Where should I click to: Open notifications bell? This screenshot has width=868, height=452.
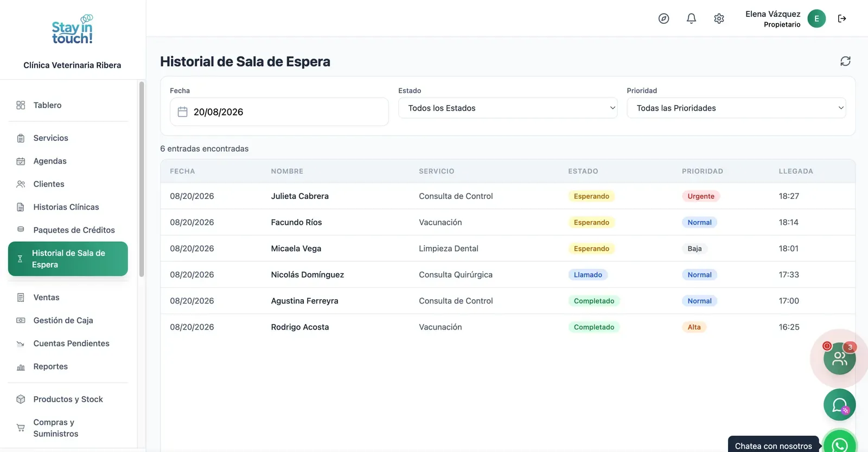tap(691, 19)
